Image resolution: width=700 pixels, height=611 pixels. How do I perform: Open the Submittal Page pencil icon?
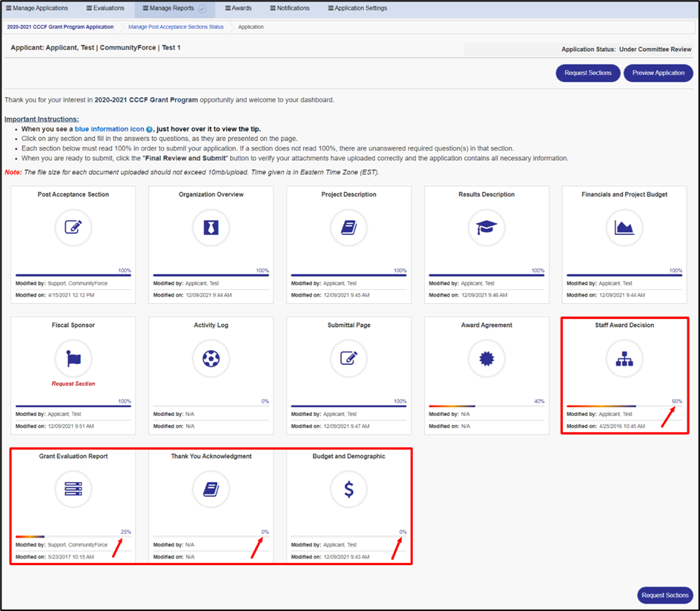point(349,358)
